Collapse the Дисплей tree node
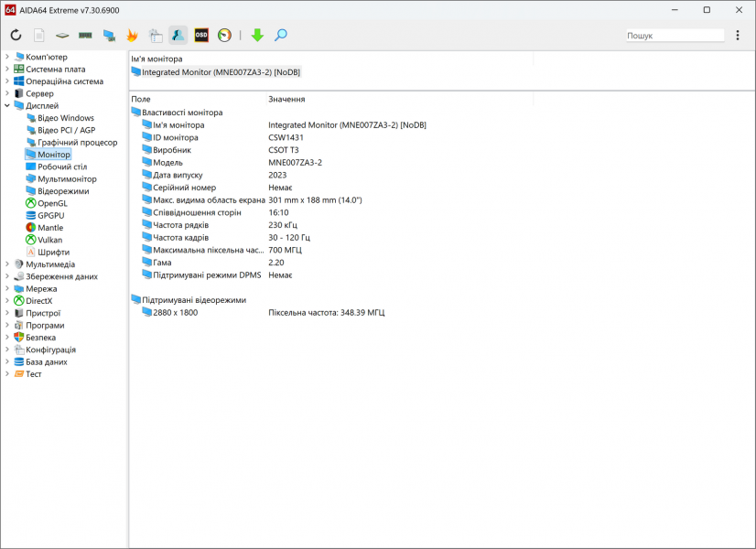Screen dimensions: 756x549 (7, 106)
